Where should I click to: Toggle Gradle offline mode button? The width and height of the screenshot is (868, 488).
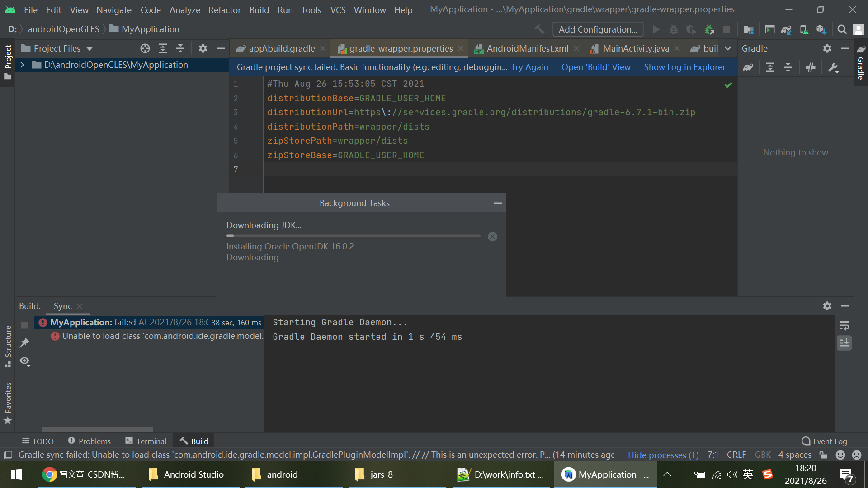point(810,67)
